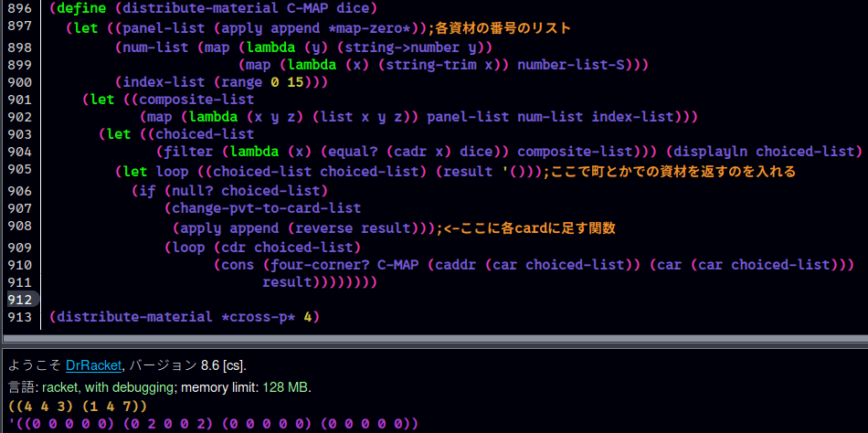The image size is (868, 433).
Task: Click the number 15 in the range call
Action: click(296, 82)
